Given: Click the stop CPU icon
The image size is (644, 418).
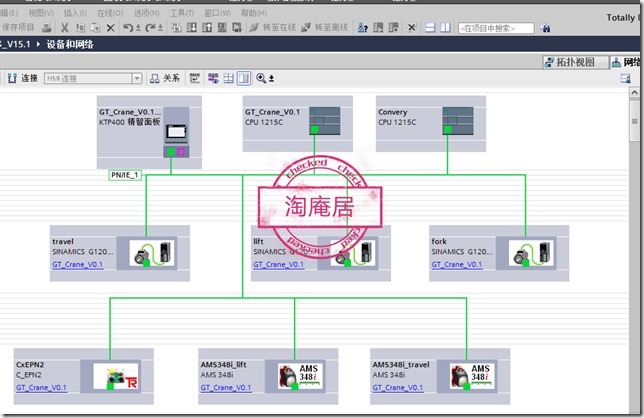Looking at the screenshot, I should tap(393, 28).
